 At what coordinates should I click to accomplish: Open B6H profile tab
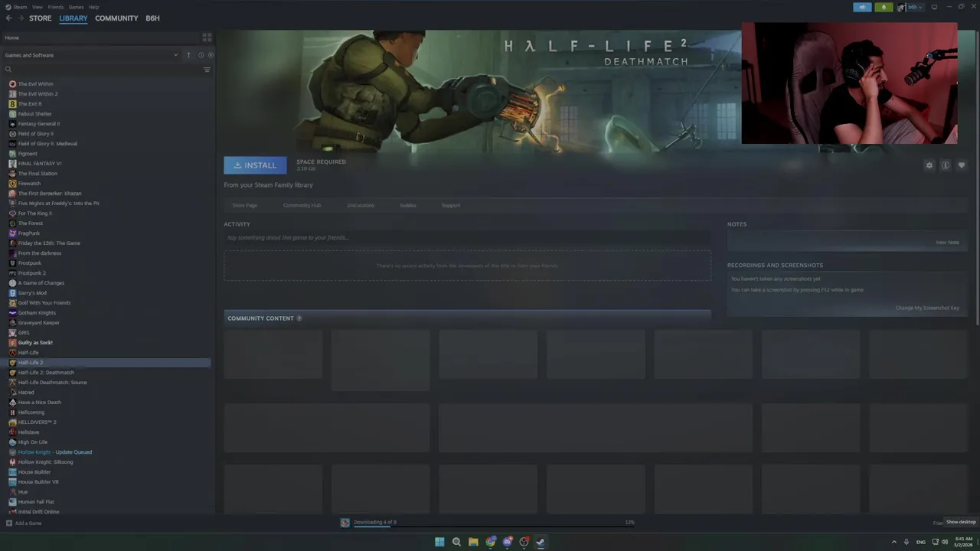[152, 18]
